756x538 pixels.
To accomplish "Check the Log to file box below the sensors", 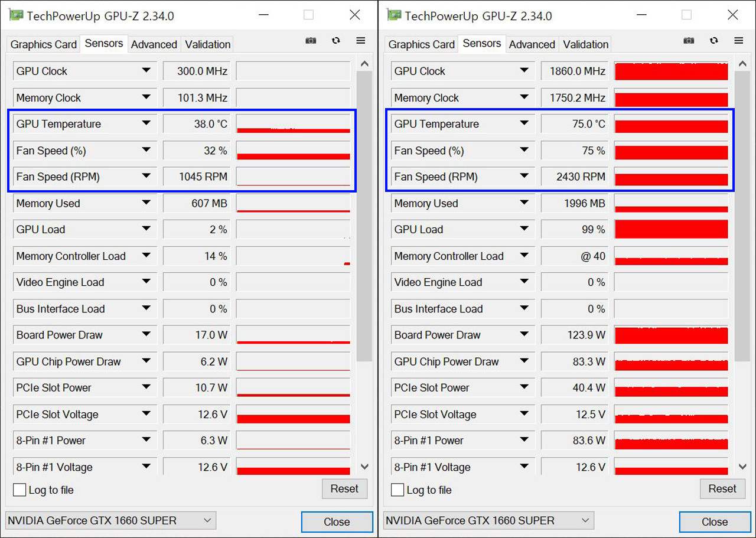I will point(19,490).
